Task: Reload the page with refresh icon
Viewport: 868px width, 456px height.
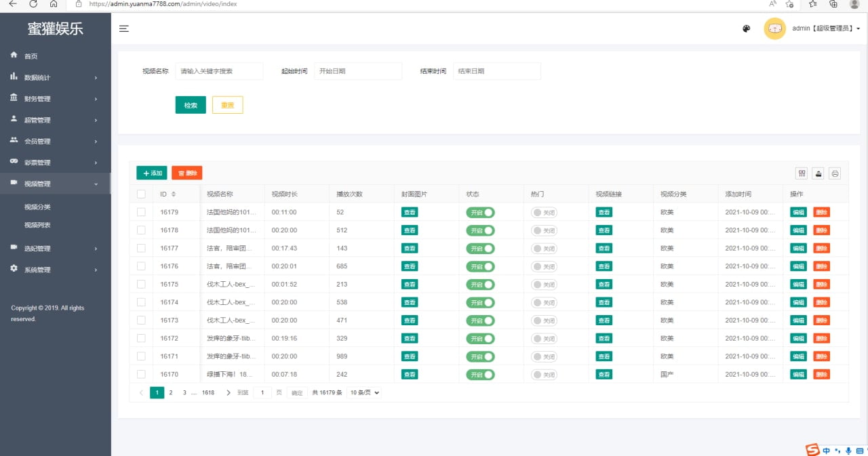Action: pyautogui.click(x=33, y=4)
